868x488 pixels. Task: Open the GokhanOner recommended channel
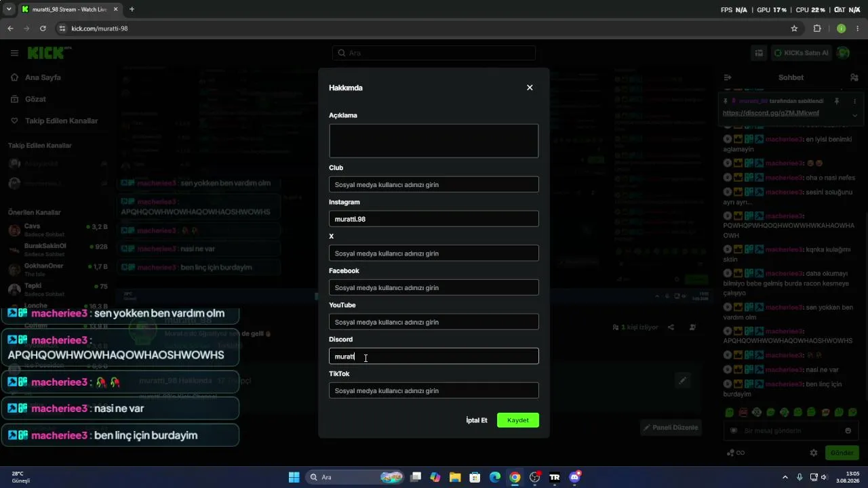(58, 269)
